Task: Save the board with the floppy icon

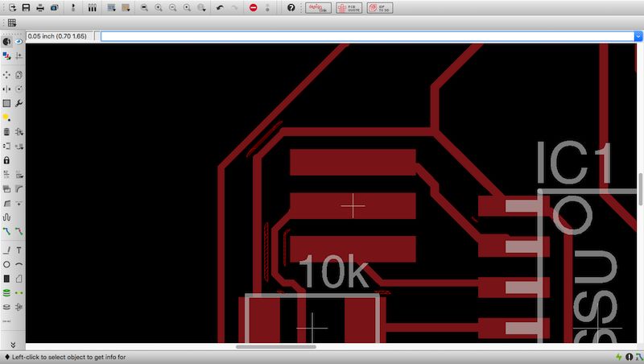Action: point(26,7)
